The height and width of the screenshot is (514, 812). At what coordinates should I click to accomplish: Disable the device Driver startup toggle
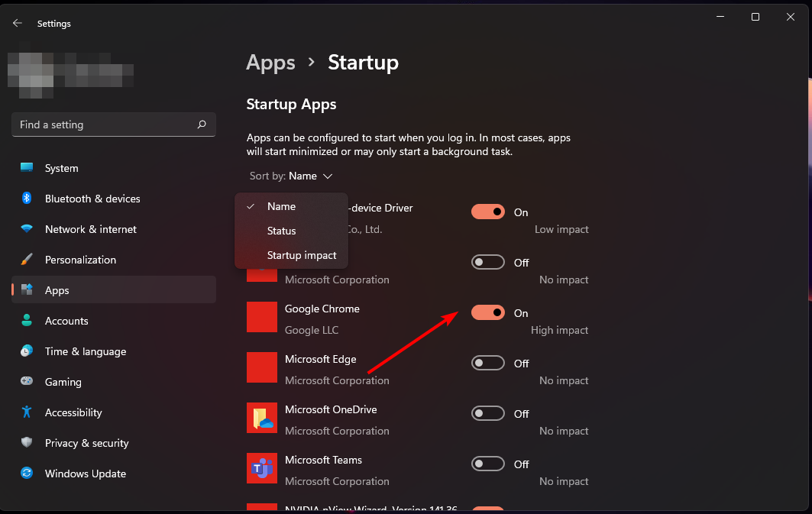[488, 212]
